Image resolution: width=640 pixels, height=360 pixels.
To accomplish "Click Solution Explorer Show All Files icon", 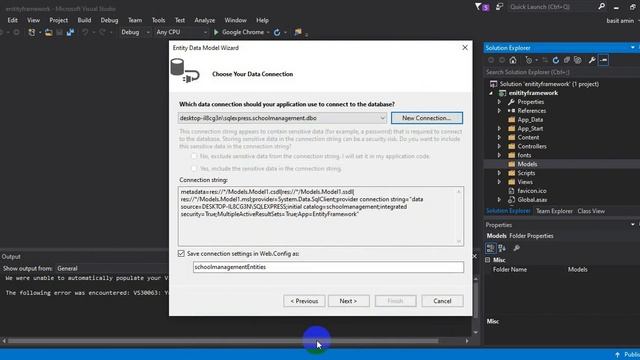I will pyautogui.click(x=577, y=60).
